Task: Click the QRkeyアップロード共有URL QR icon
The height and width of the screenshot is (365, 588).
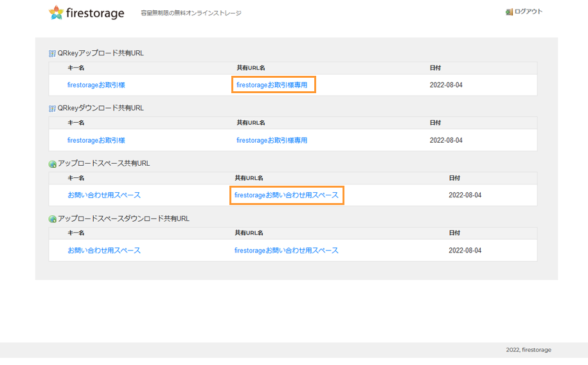Action: pyautogui.click(x=52, y=53)
